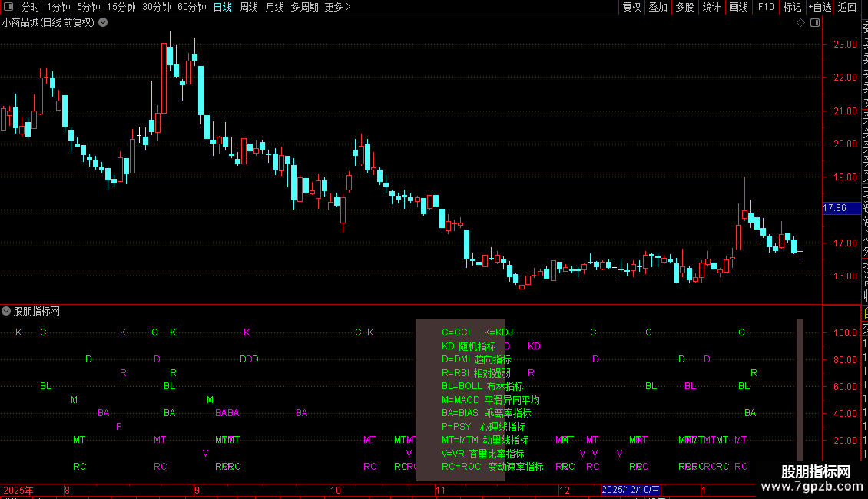Click the MT=MTM 动量线指标 legend line
This screenshot has width=868, height=499.
click(x=485, y=440)
